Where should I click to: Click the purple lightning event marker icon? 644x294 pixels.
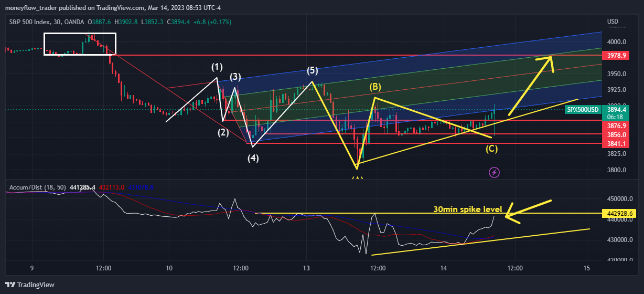494,172
